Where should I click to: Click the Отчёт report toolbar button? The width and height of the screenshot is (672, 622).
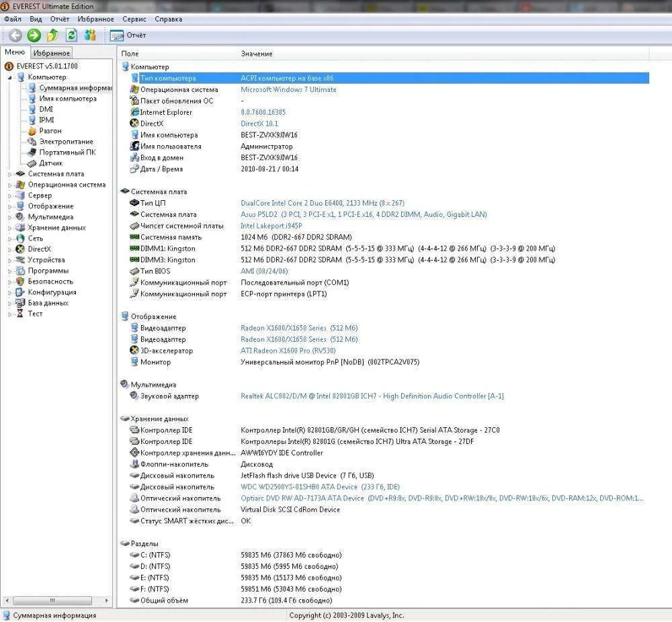(128, 35)
